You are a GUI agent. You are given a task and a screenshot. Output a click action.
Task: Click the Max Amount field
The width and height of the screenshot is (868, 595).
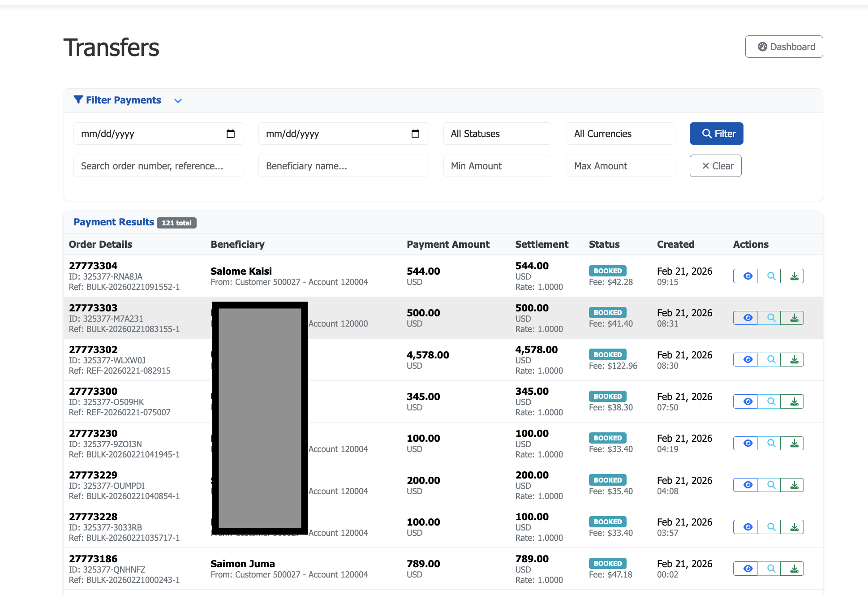coord(620,166)
